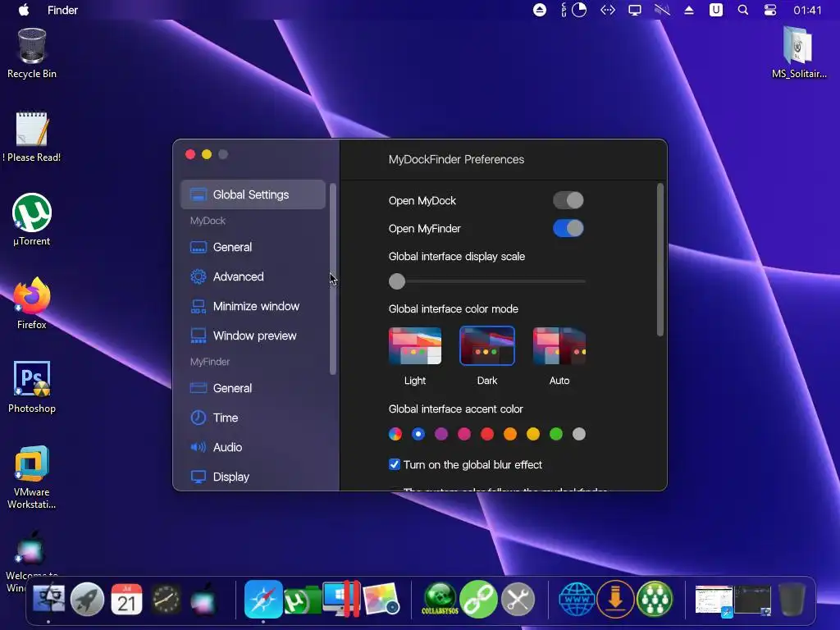Screen dimensions: 840x630
Task: Open the Finder menu in the menu bar
Action: click(62, 10)
